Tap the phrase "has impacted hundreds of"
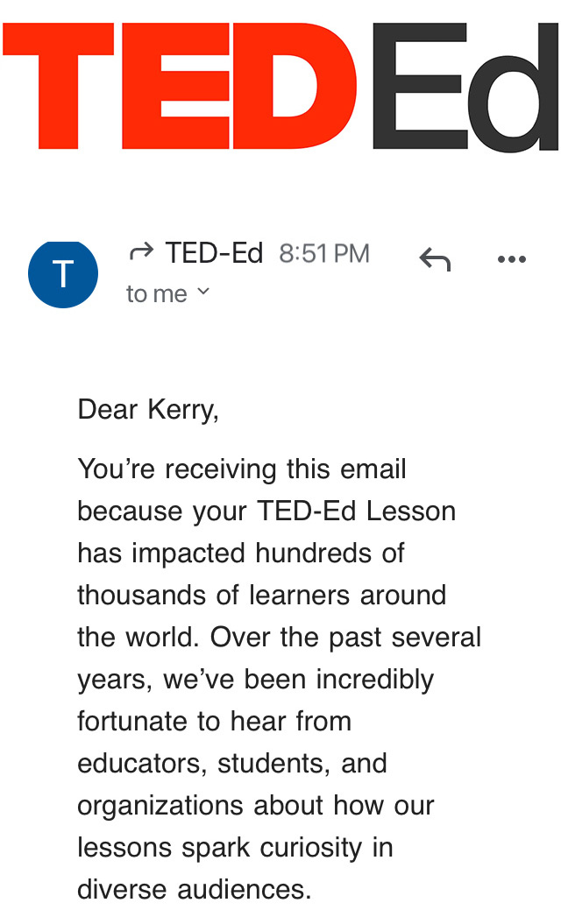 pos(241,554)
